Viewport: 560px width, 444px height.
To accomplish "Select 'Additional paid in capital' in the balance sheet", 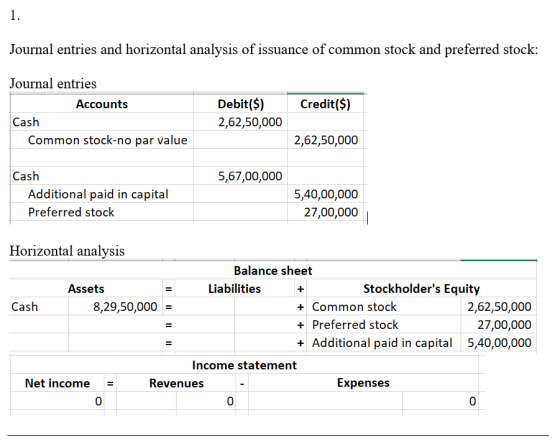I will point(382,343).
